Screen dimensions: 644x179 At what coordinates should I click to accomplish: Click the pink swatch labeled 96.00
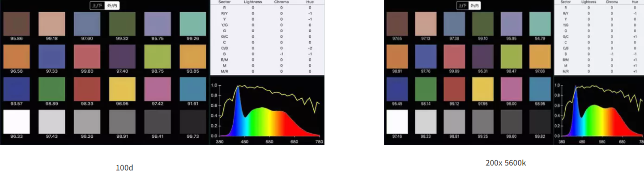512,89
